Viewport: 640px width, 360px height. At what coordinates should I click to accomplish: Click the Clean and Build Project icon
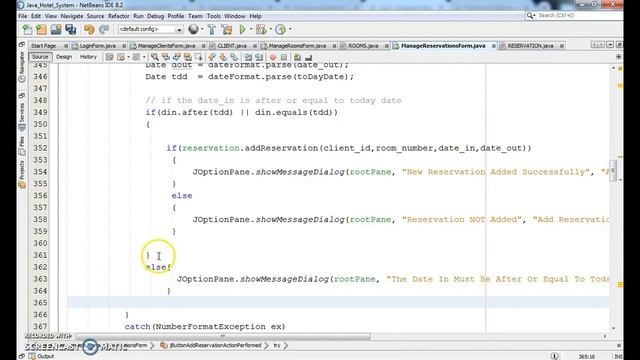(x=227, y=29)
